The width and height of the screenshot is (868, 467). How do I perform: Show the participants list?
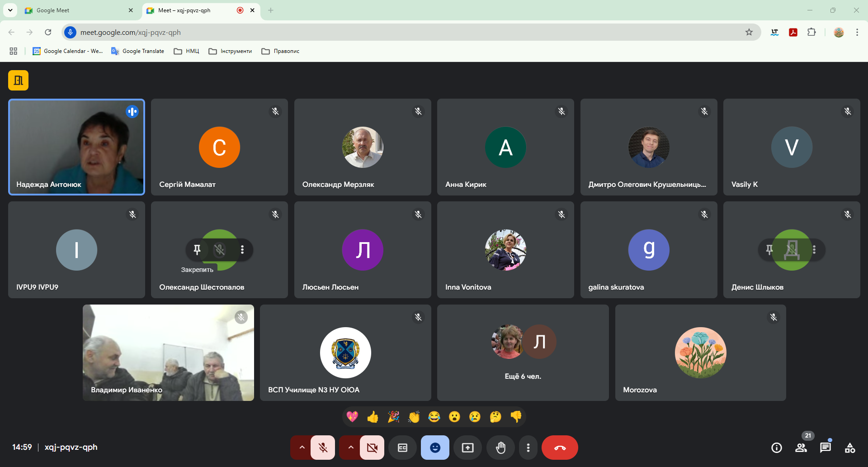coord(801,448)
